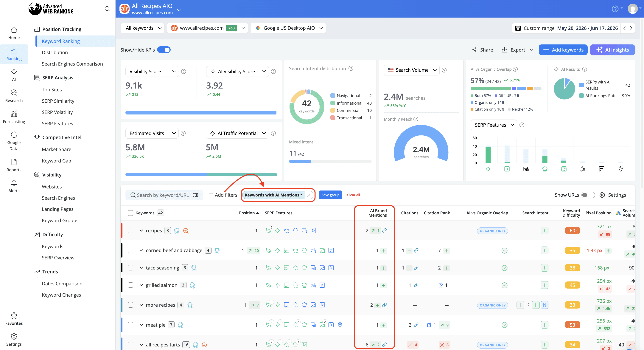The height and width of the screenshot is (350, 644).
Task: Click AI Visibility Score help icon
Action: pyautogui.click(x=273, y=72)
